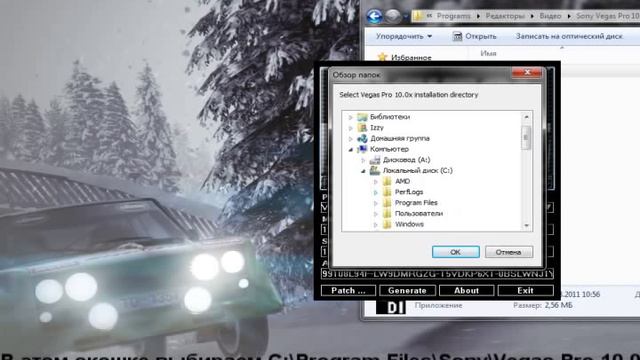The image size is (640, 360).
Task: Expand the PerfLogs folder arrow
Action: point(376,192)
